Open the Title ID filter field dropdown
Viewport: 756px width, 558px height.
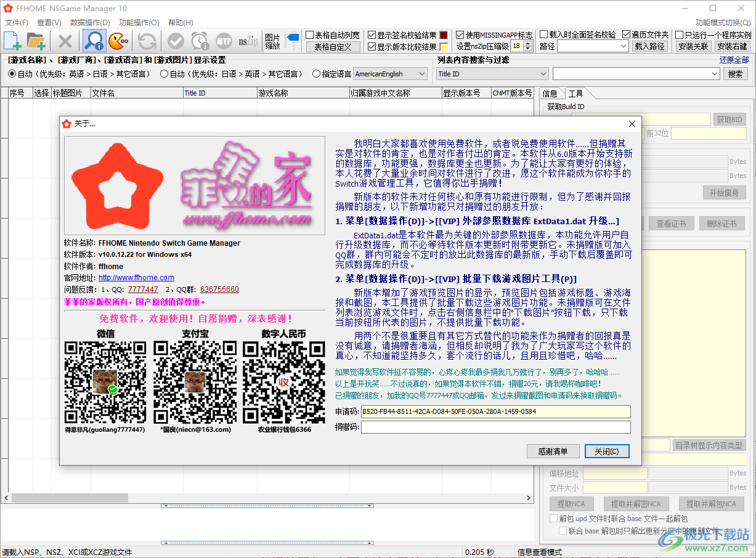[x=492, y=74]
